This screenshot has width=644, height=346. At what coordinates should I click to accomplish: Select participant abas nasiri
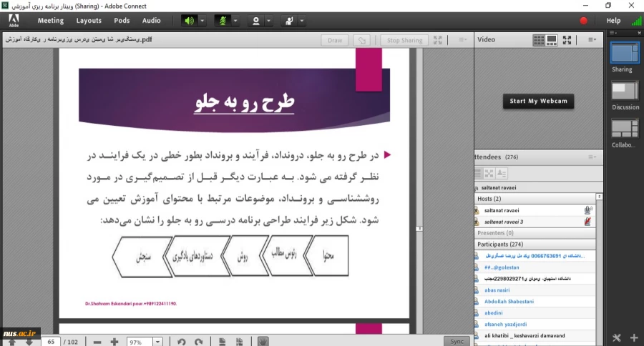[535, 290]
